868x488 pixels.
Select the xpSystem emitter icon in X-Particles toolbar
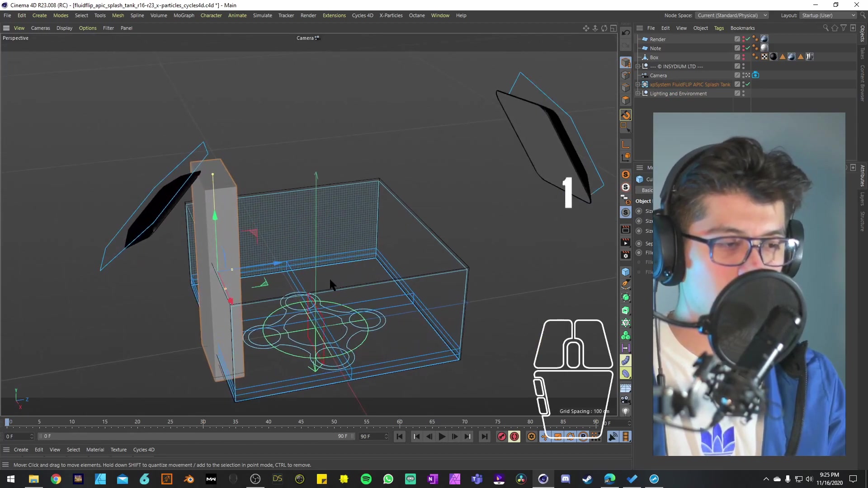[x=626, y=174]
